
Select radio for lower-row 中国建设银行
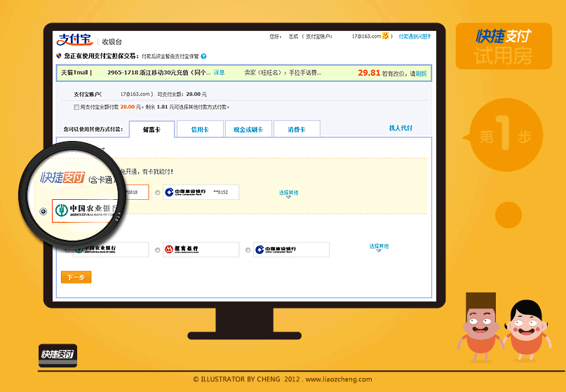[248, 250]
